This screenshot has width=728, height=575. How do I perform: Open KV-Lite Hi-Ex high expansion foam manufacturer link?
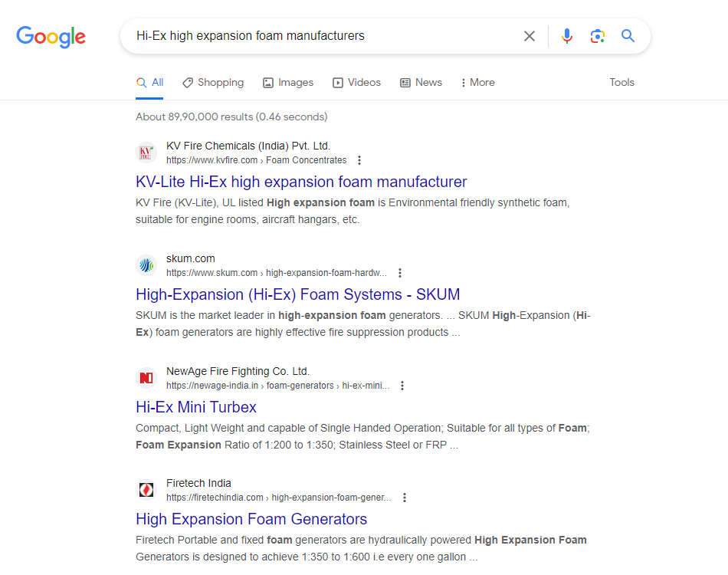pos(301,182)
